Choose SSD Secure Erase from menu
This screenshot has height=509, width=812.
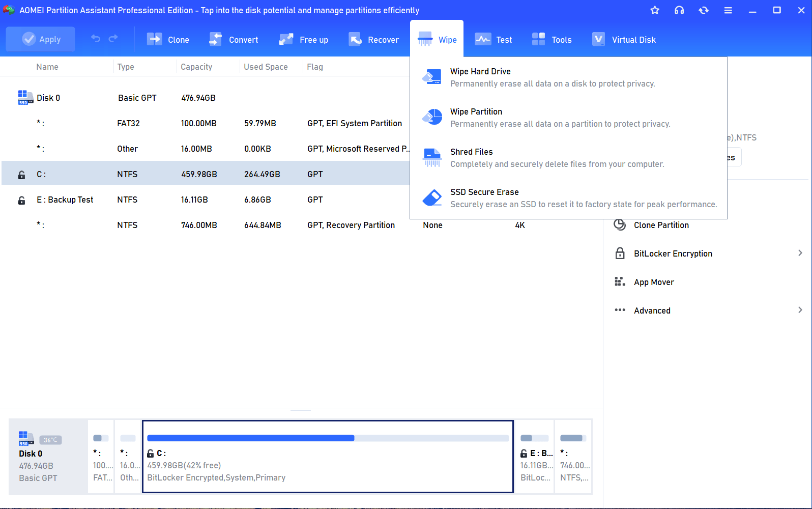click(484, 192)
